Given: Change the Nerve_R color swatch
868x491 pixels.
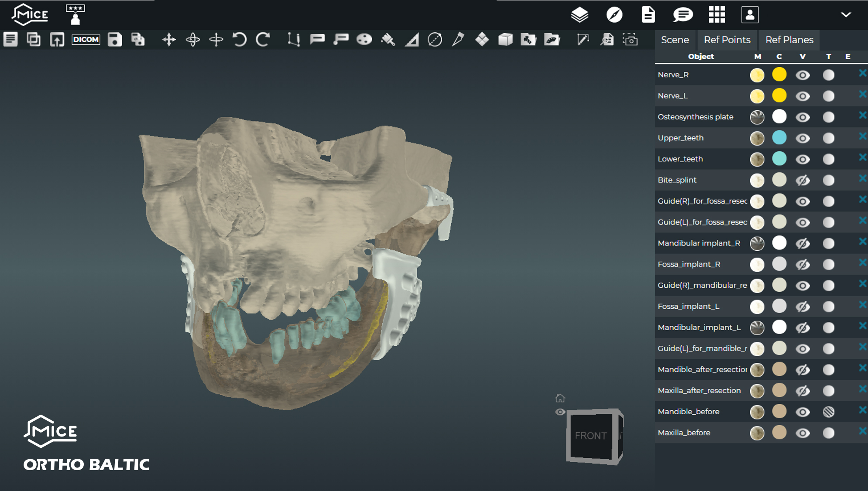Looking at the screenshot, I should (x=779, y=75).
